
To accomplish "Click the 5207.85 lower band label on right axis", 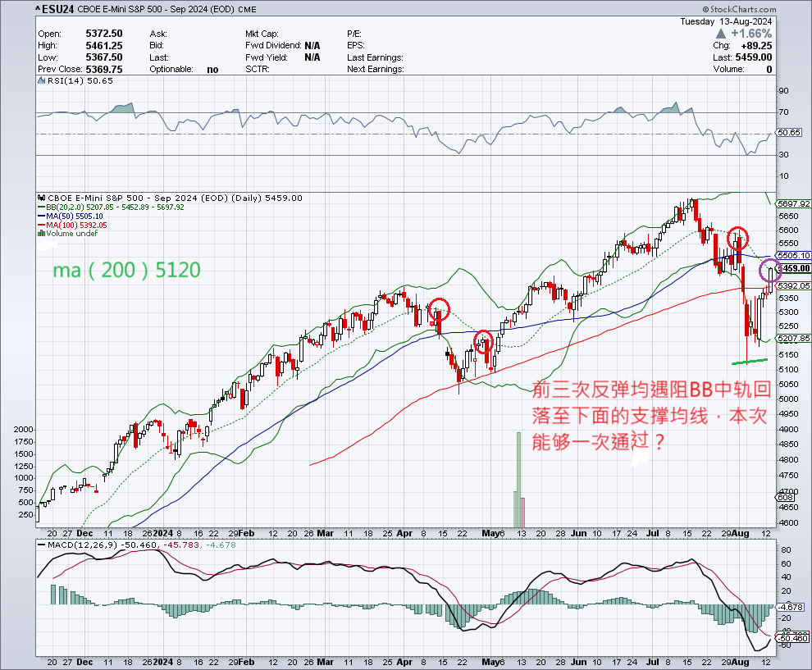I will point(794,338).
